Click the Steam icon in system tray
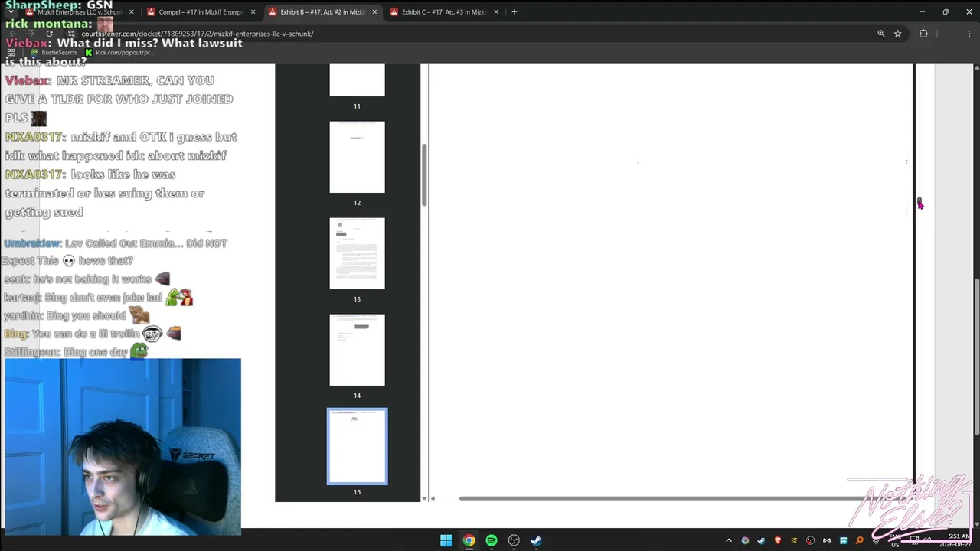The width and height of the screenshot is (980, 551). point(761,540)
